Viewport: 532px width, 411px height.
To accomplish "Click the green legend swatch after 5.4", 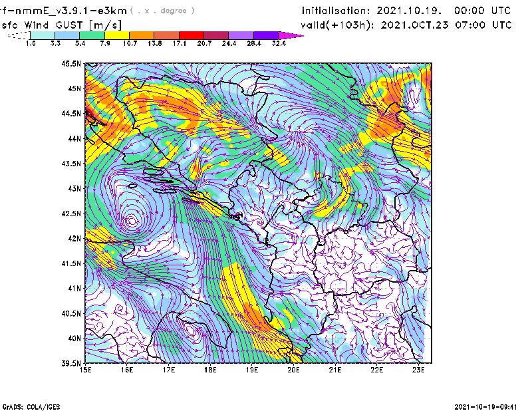I will 92,35.
